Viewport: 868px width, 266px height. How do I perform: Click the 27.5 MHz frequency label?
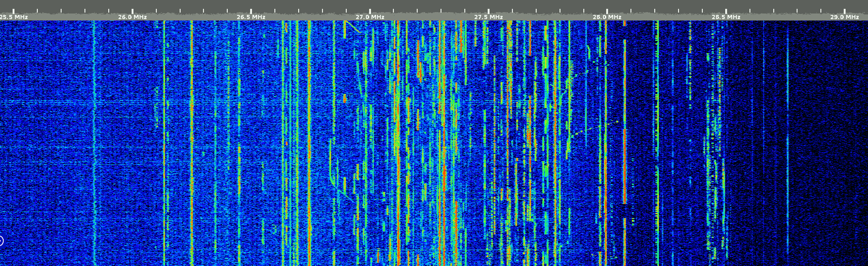tap(489, 17)
